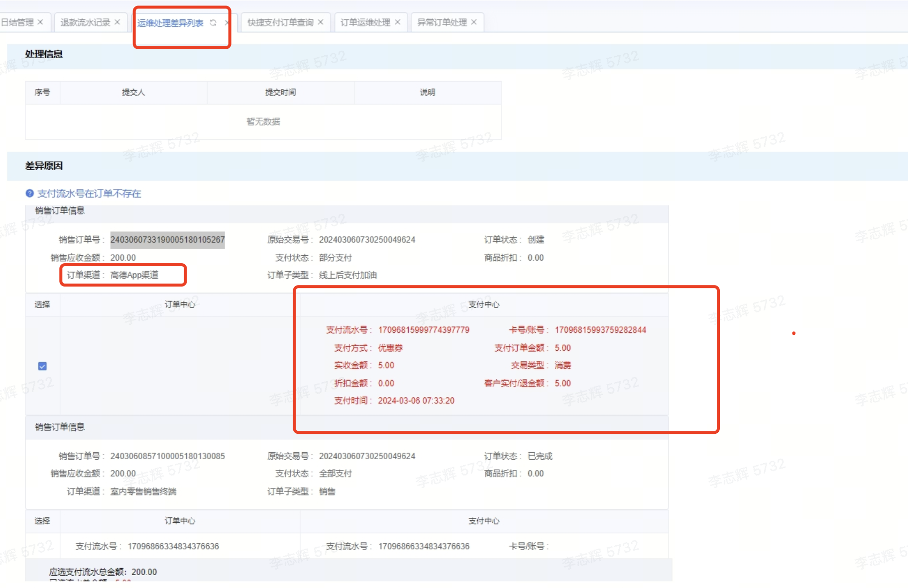This screenshot has width=908, height=588.
Task: Click highlighted order number ending in 105267
Action: 167,240
